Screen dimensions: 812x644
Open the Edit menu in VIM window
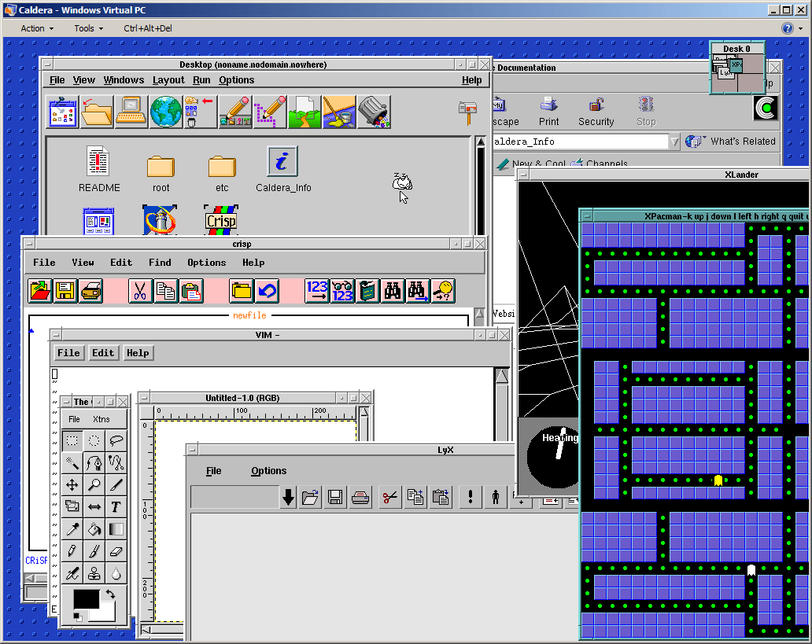coord(102,353)
